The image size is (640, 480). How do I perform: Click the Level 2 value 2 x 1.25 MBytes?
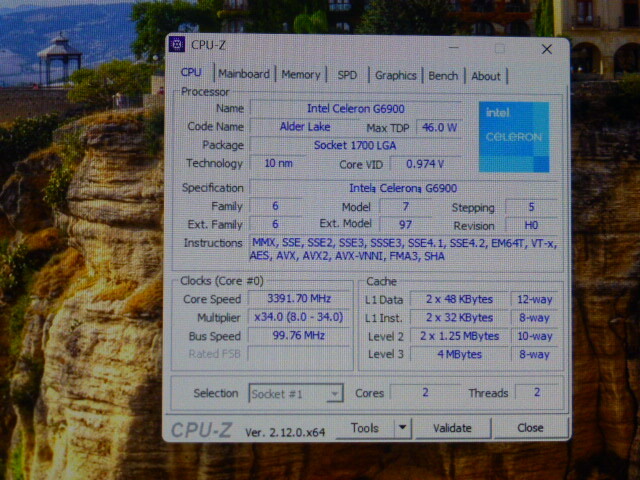[x=459, y=336]
